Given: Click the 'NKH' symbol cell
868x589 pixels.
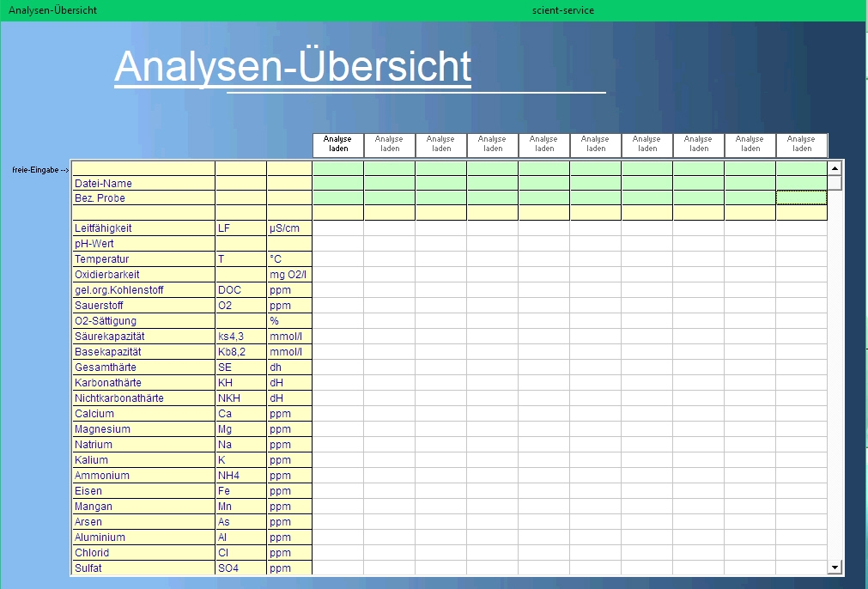Looking at the screenshot, I should (240, 398).
